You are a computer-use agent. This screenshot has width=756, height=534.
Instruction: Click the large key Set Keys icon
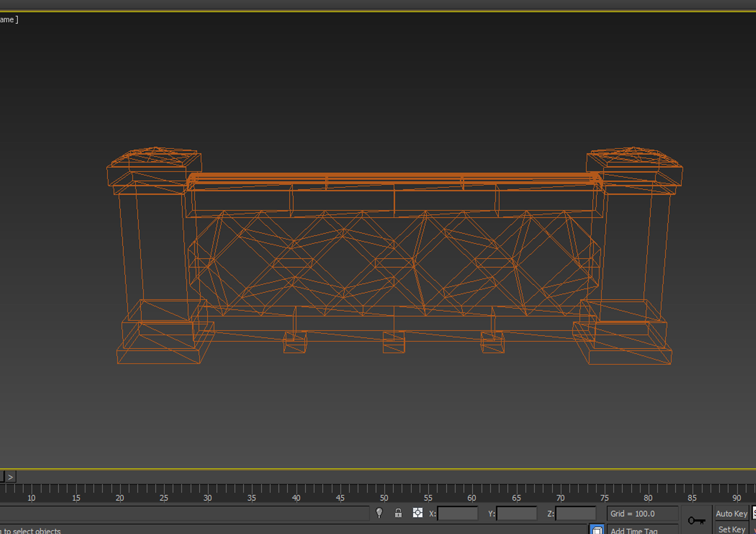[696, 521]
